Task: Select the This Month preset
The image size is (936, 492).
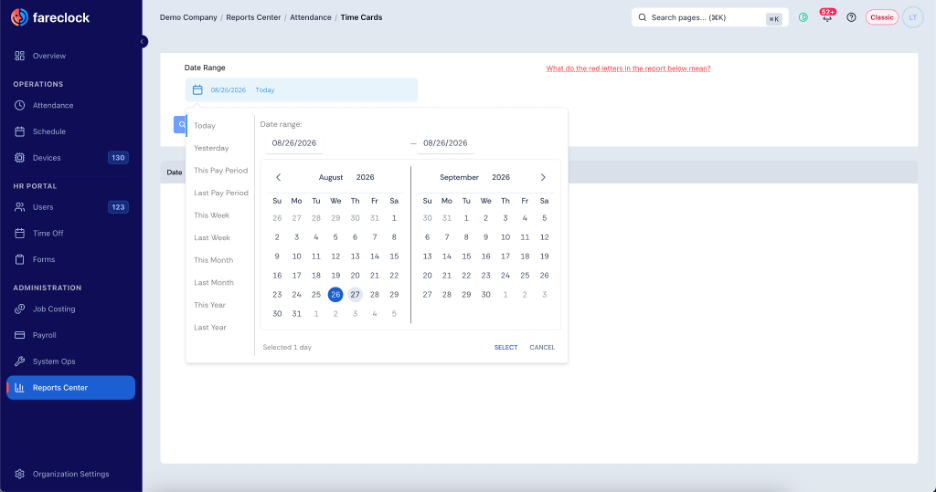Action: [x=213, y=260]
